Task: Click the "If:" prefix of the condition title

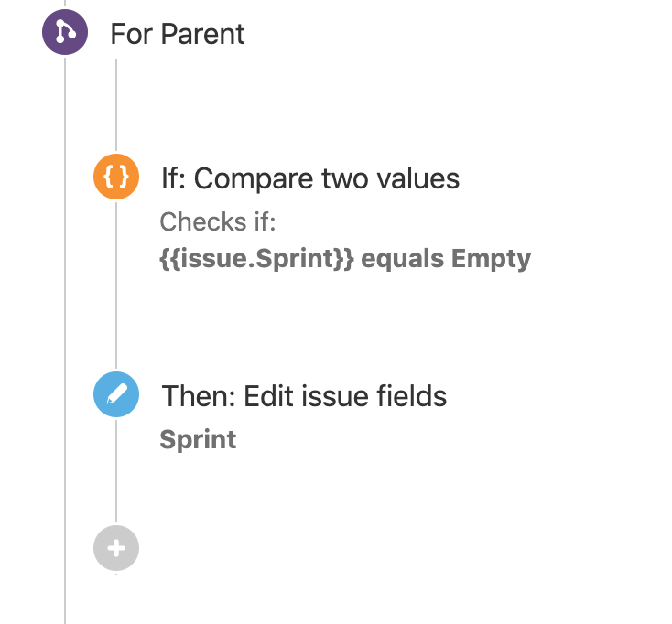Action: click(x=173, y=178)
